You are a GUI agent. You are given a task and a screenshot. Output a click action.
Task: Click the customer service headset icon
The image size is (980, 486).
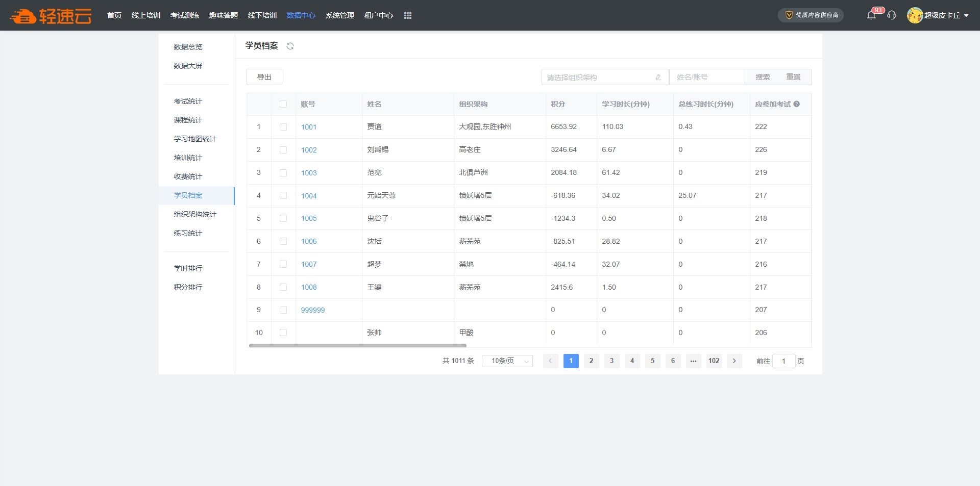coord(892,15)
